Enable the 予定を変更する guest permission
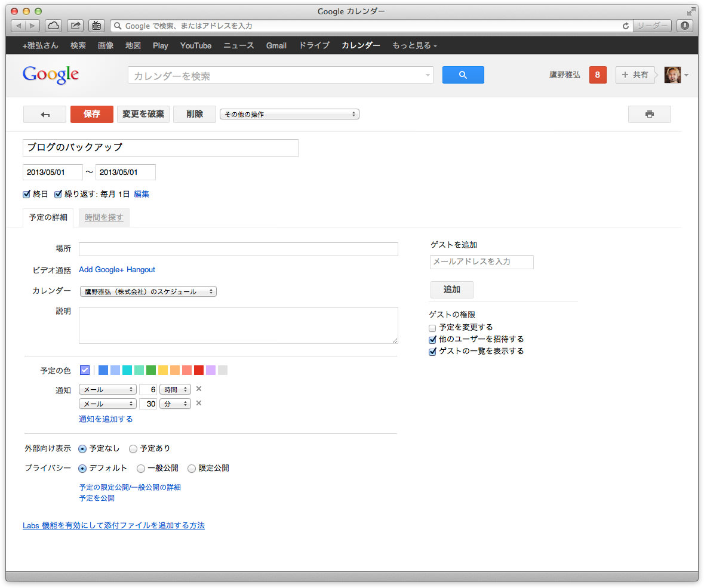Screen dimensions: 704x588 tap(432, 328)
